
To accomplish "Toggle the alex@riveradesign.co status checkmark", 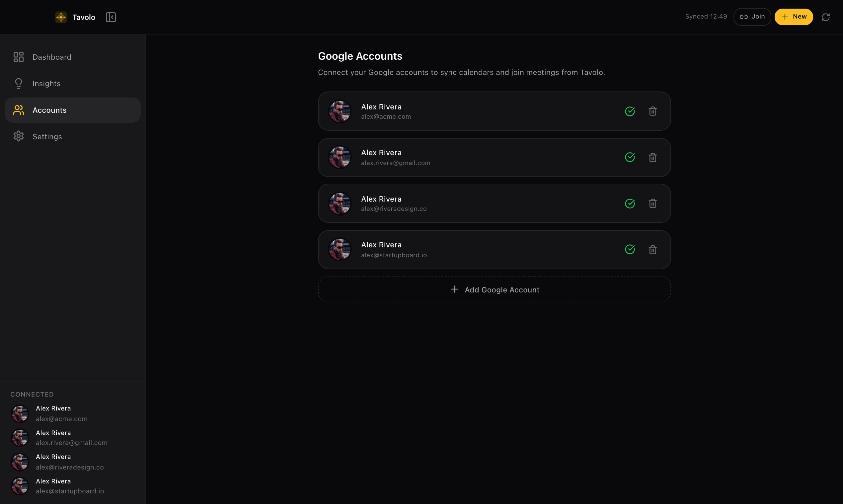I will pyautogui.click(x=630, y=204).
